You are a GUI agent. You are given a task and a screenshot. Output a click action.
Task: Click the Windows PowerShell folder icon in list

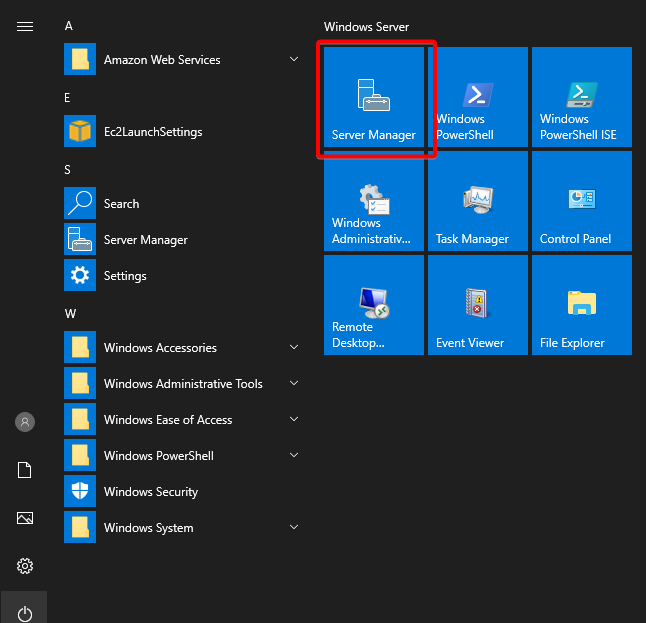(x=80, y=455)
